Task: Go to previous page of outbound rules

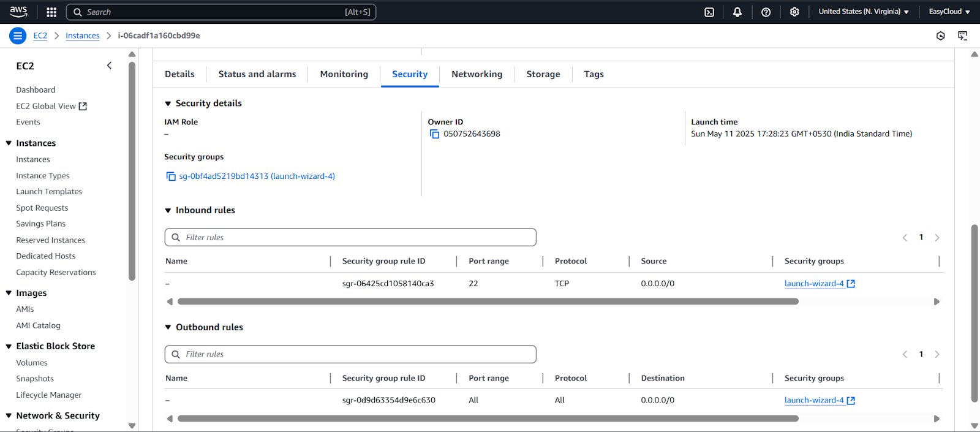Action: (x=905, y=354)
